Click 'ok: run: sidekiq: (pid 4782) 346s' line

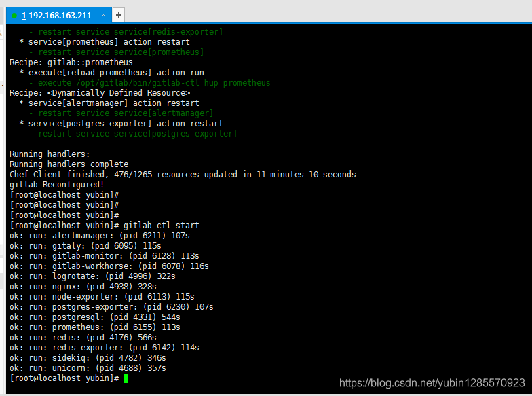[88, 357]
